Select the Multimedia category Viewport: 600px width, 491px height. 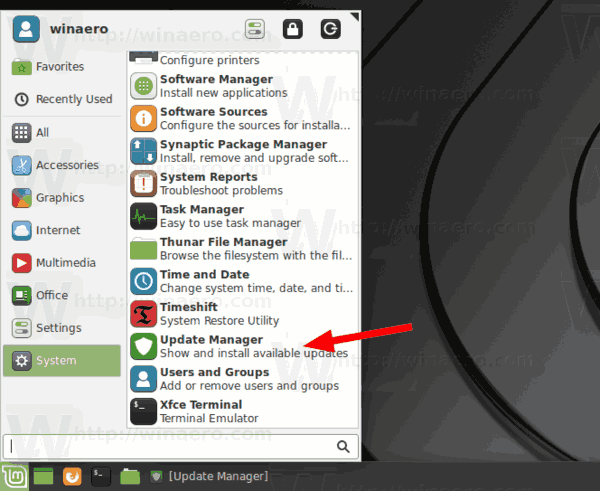62,263
